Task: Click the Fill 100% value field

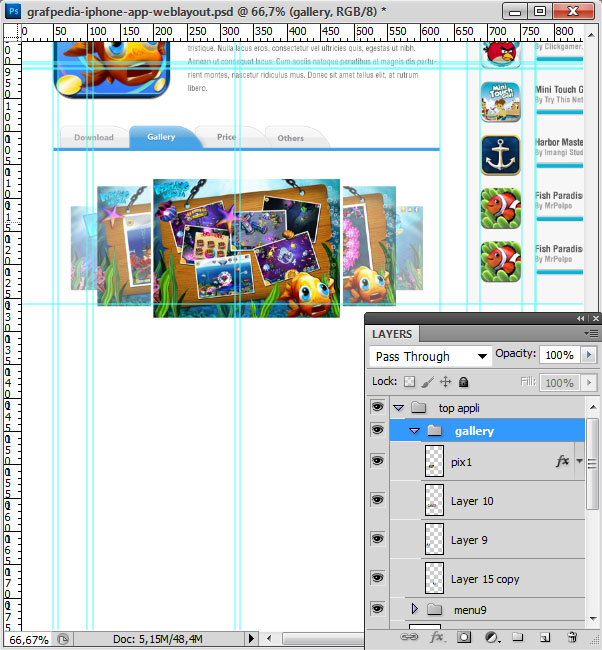Action: click(560, 382)
